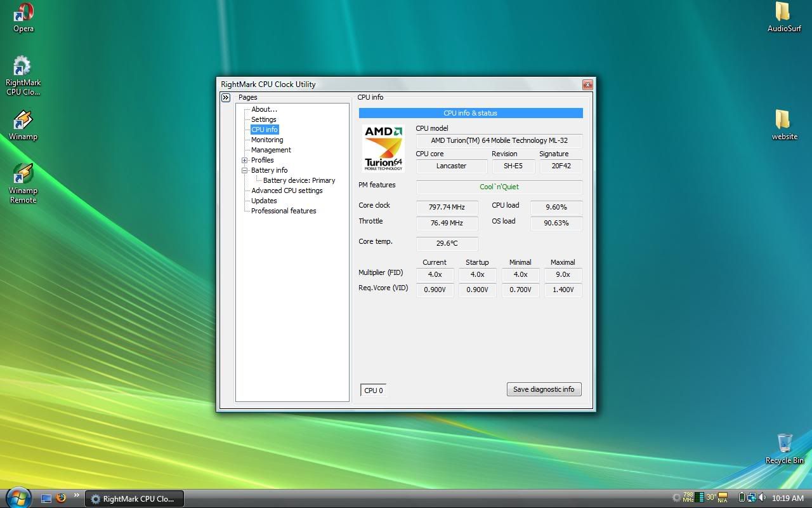Click the 90.63% OS load value

pyautogui.click(x=556, y=223)
